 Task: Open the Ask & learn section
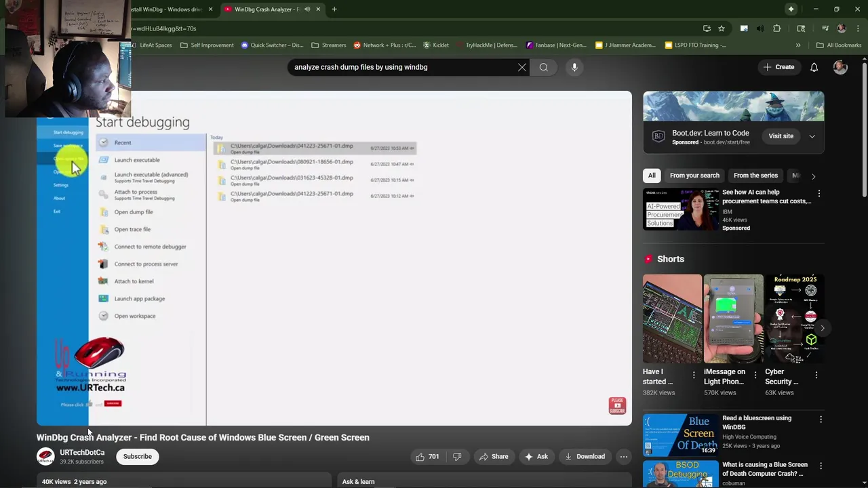point(358,482)
